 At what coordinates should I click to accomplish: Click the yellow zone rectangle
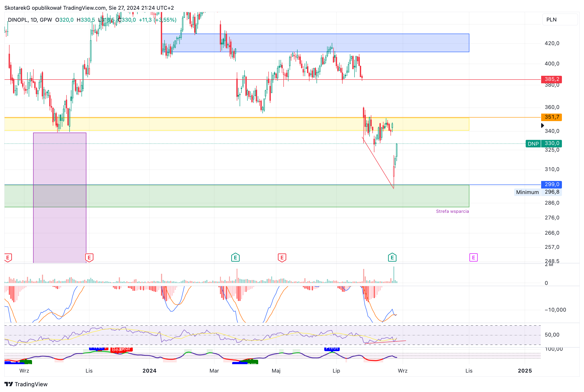tap(237, 124)
